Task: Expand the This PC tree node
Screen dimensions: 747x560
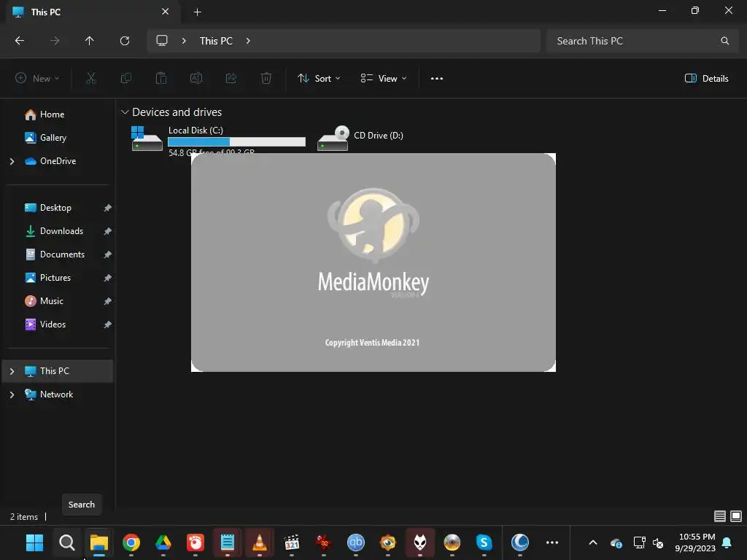Action: pyautogui.click(x=12, y=371)
